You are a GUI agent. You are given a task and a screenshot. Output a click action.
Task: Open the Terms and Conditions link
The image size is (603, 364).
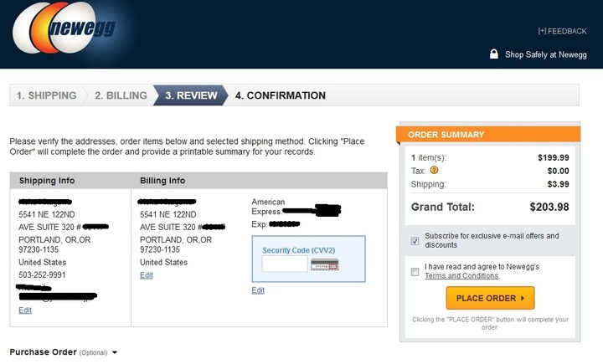click(461, 276)
